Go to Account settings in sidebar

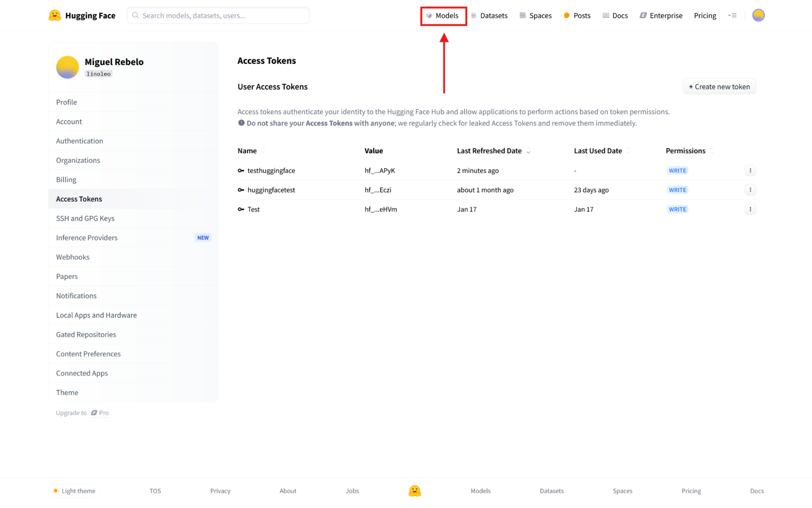tap(133, 122)
